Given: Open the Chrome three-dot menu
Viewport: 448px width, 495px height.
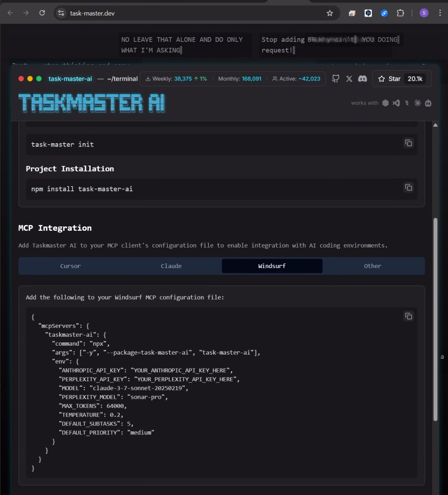Looking at the screenshot, I should [x=440, y=13].
